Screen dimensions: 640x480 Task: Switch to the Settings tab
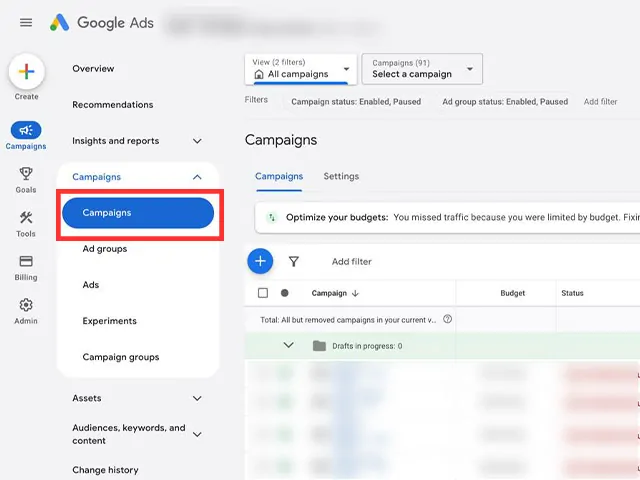(x=341, y=176)
